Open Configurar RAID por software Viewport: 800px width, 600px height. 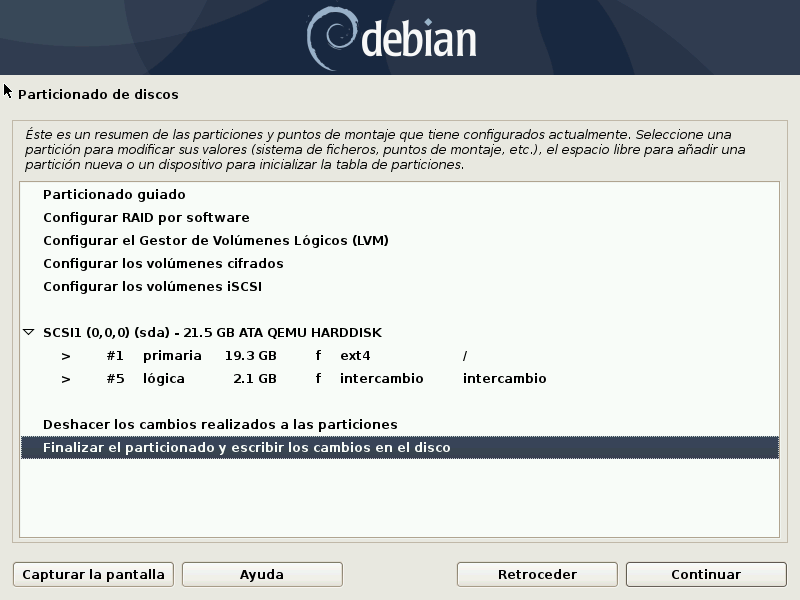(x=146, y=218)
